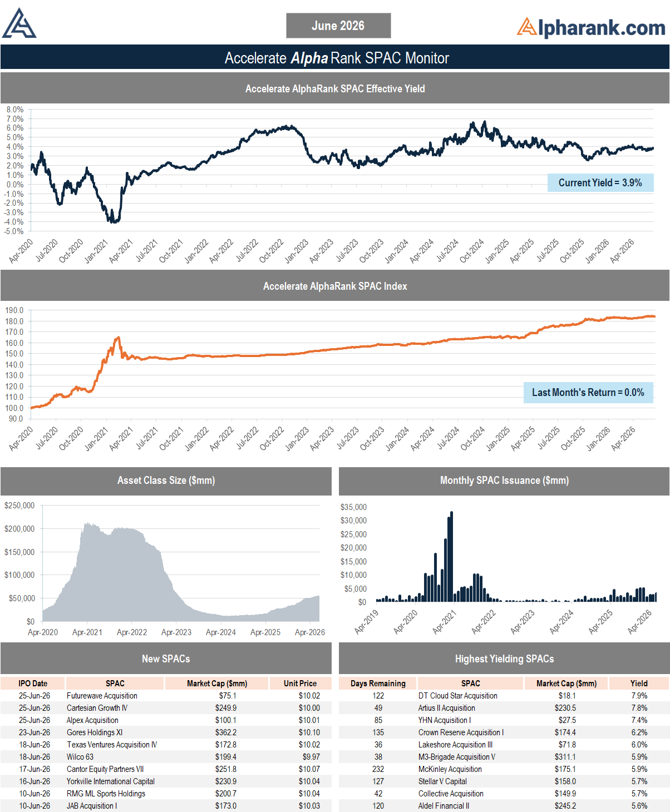Open the Alpharank.com logo link
This screenshot has height=812, width=670.
click(591, 27)
